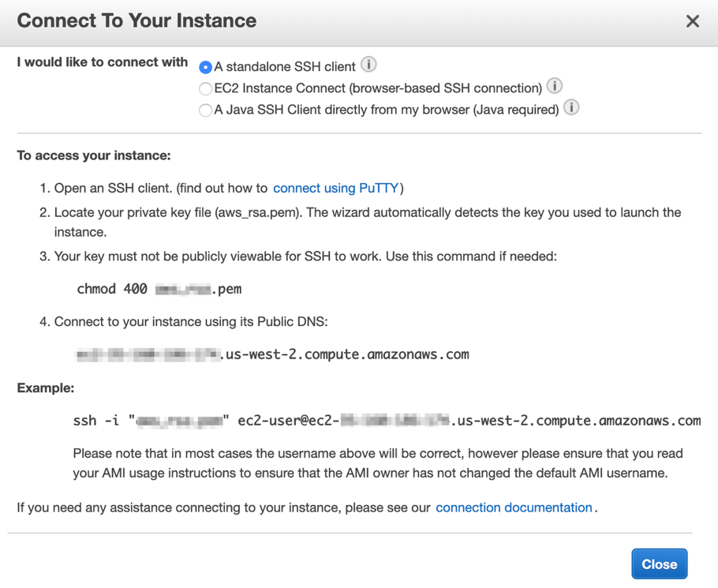Open the connection documentation link
Screen dimensions: 718x588
click(514, 507)
